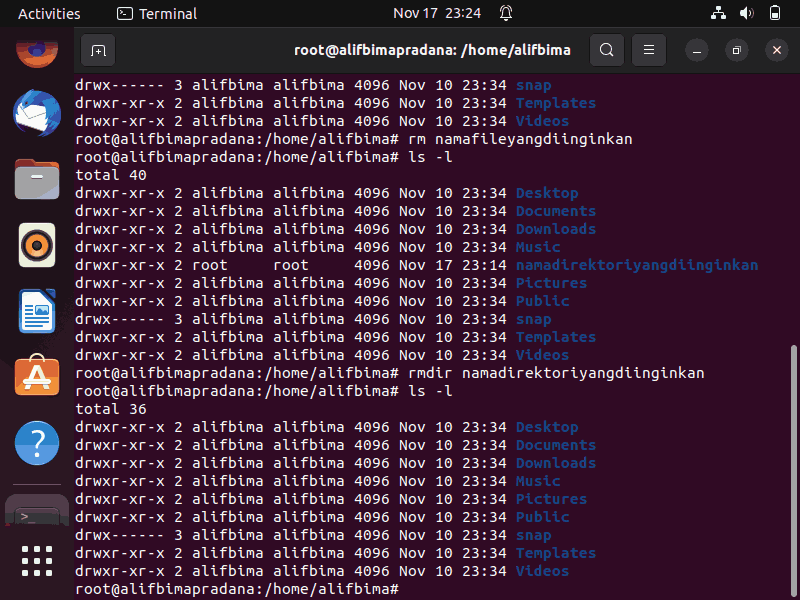800x600 pixels.
Task: Open the notifications bell icon
Action: (506, 13)
